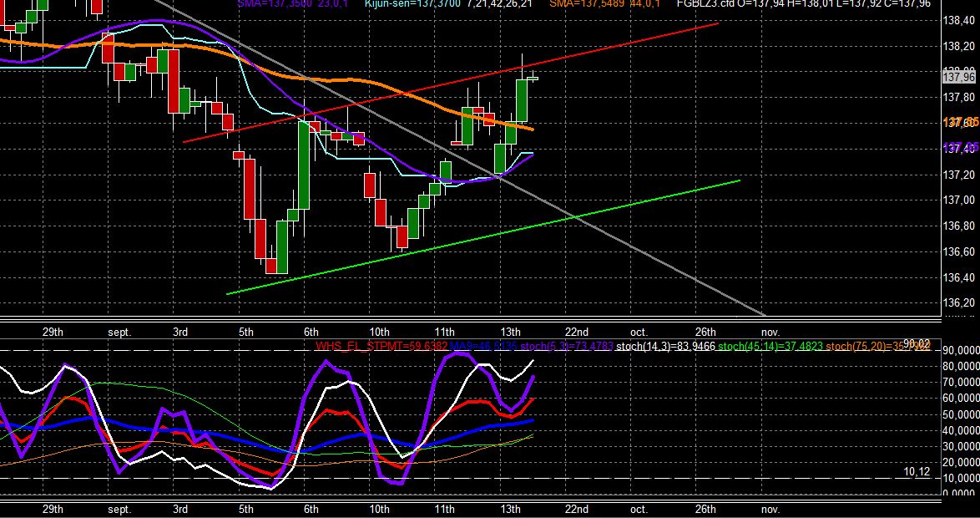Viewport: 980px width, 518px height.
Task: Select the red rising trendline
Action: 450,83
